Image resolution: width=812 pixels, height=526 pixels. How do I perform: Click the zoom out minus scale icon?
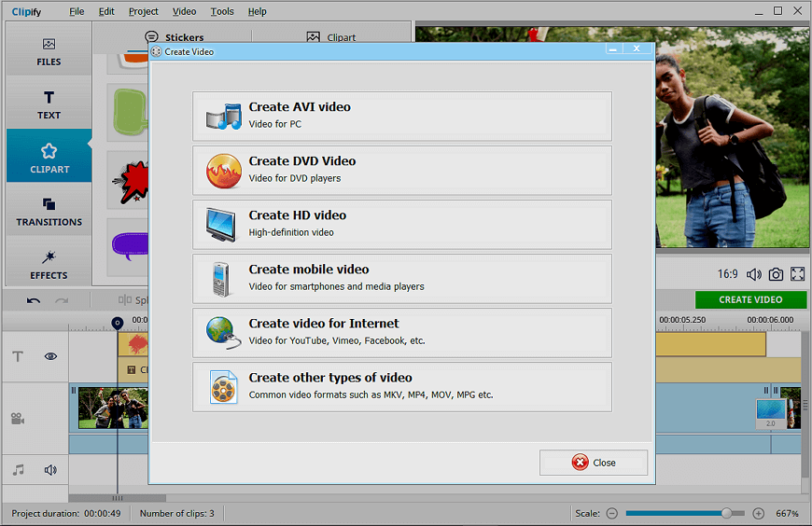[612, 514]
